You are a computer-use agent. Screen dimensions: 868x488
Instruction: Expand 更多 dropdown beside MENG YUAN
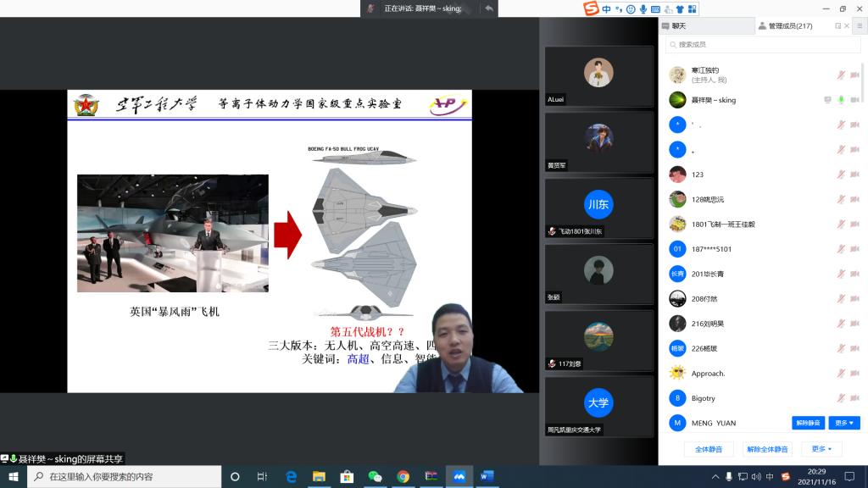click(844, 423)
